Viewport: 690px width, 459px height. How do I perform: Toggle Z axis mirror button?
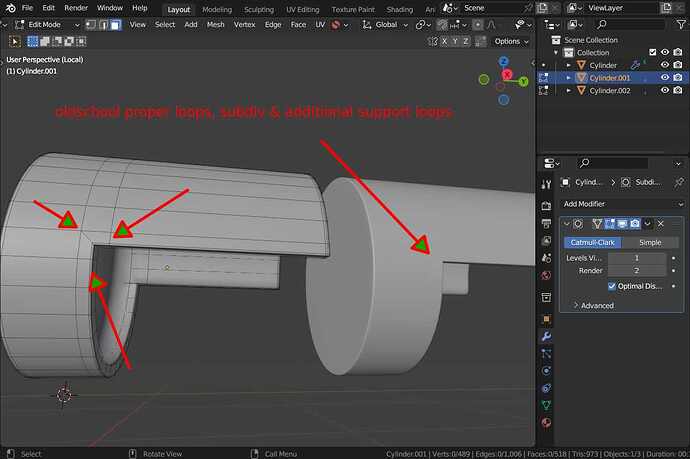466,41
